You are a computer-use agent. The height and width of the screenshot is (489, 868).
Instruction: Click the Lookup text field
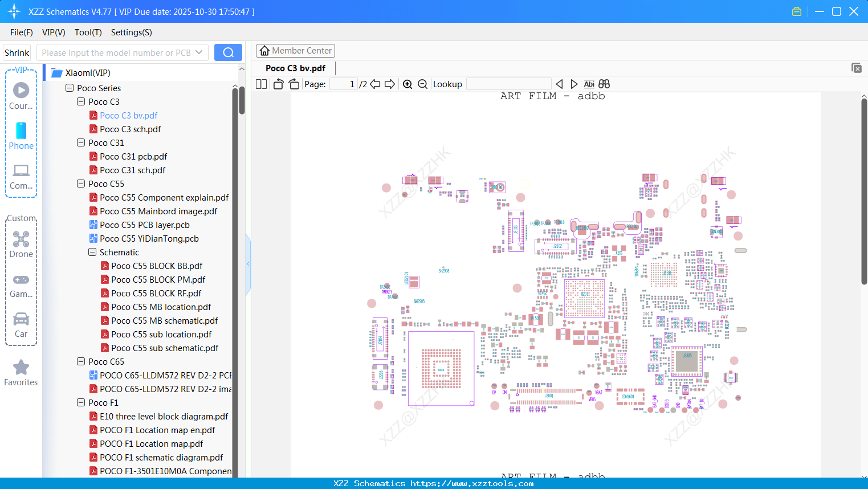pyautogui.click(x=508, y=84)
